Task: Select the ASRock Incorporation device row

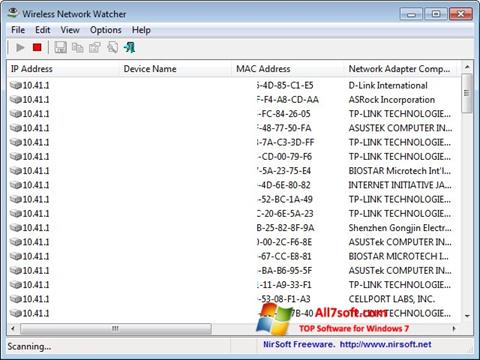Action: (x=234, y=100)
